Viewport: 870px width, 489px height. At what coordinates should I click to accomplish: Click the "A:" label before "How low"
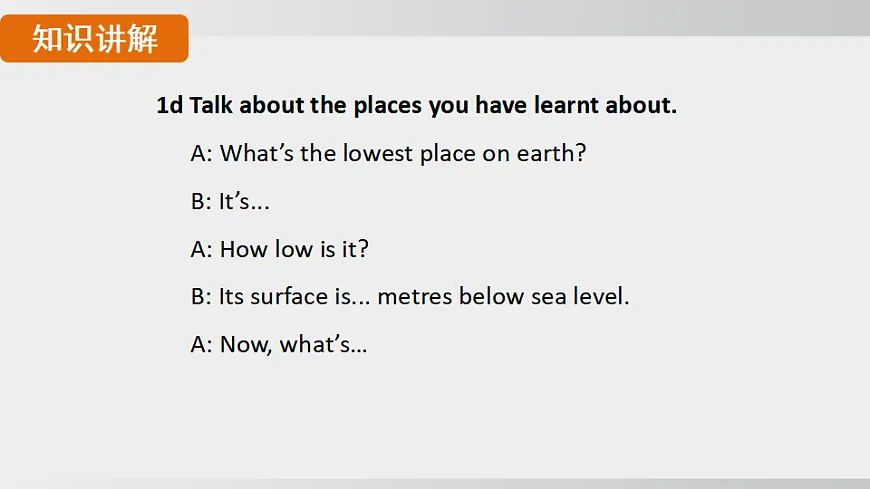[201, 249]
